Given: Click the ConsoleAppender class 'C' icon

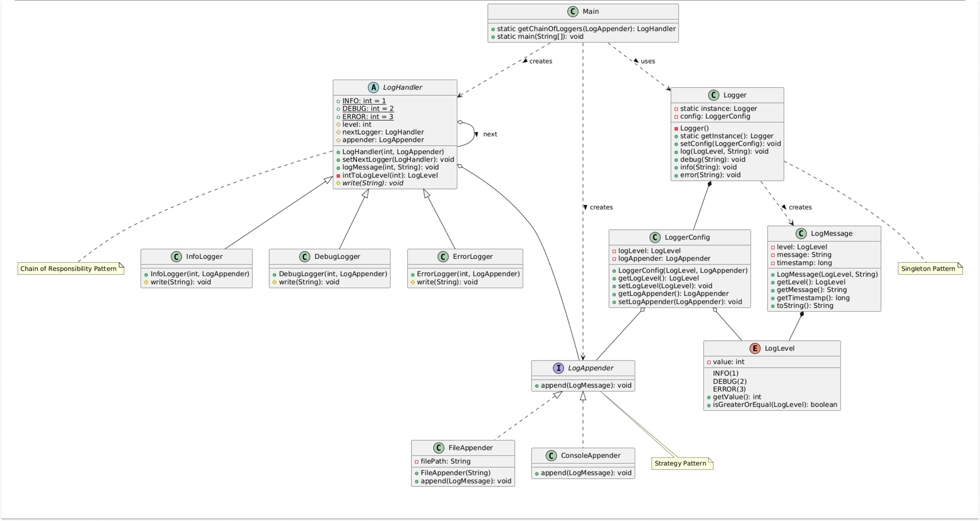Looking at the screenshot, I should point(551,456).
